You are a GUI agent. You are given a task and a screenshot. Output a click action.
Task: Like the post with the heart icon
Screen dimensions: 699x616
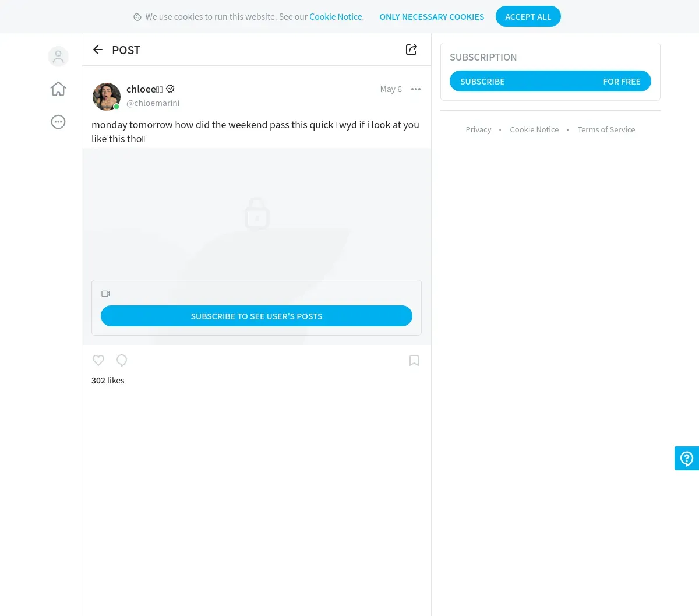click(x=98, y=360)
